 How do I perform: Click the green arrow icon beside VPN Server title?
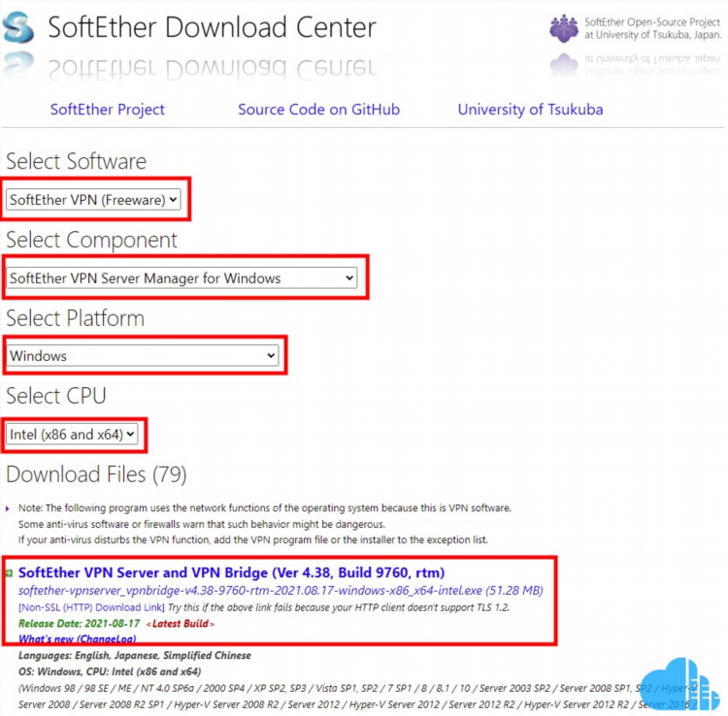coord(9,573)
